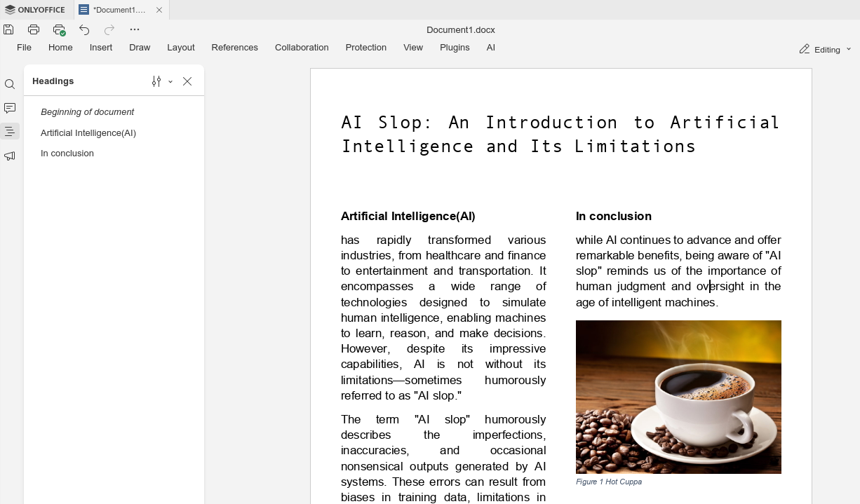Open the Layout tab
This screenshot has width=860, height=504.
[x=181, y=48]
